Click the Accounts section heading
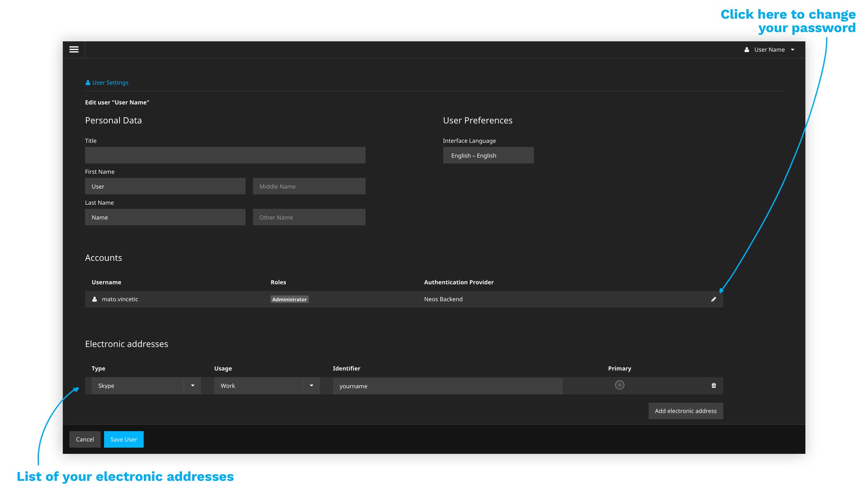Image resolution: width=868 pixels, height=495 pixels. [x=103, y=257]
